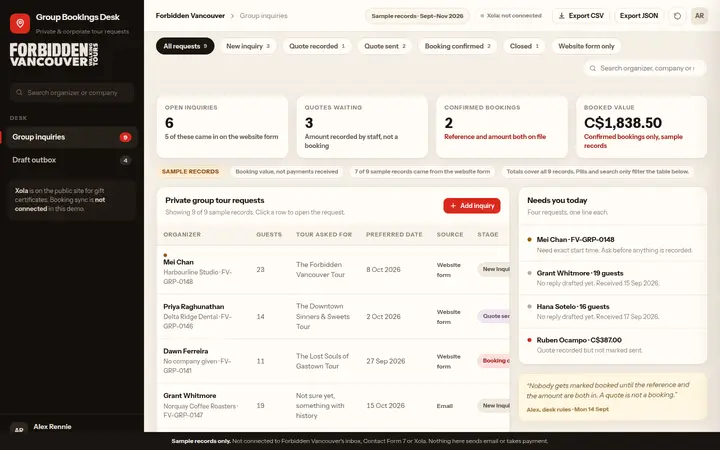
Task: Click the Confirmed Bookings stat card
Action: (502, 127)
